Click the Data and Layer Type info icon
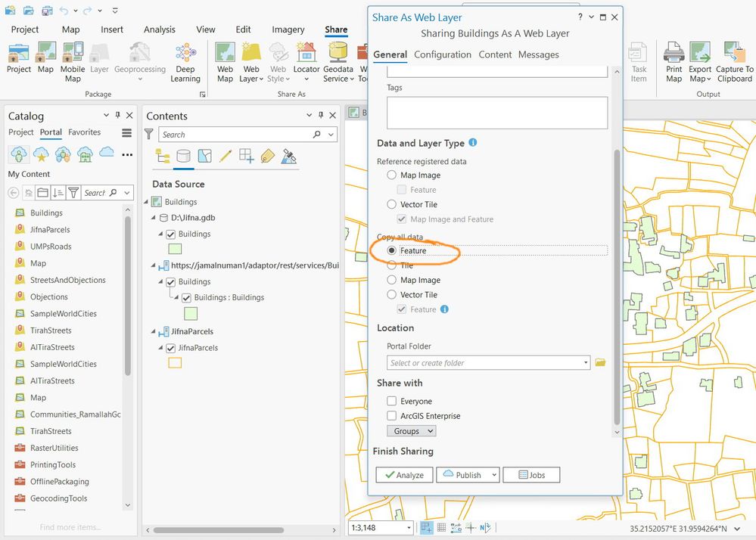Image resolution: width=756 pixels, height=540 pixels. (x=473, y=142)
